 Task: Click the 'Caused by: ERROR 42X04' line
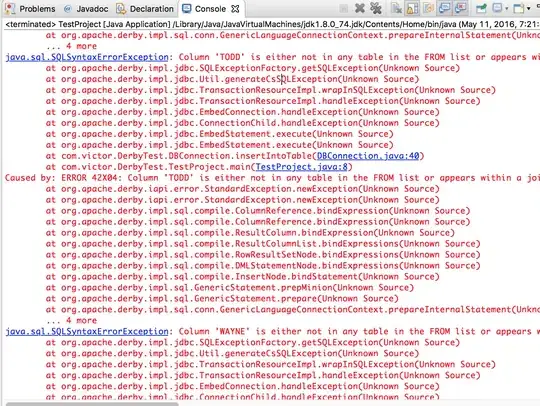click(x=272, y=178)
